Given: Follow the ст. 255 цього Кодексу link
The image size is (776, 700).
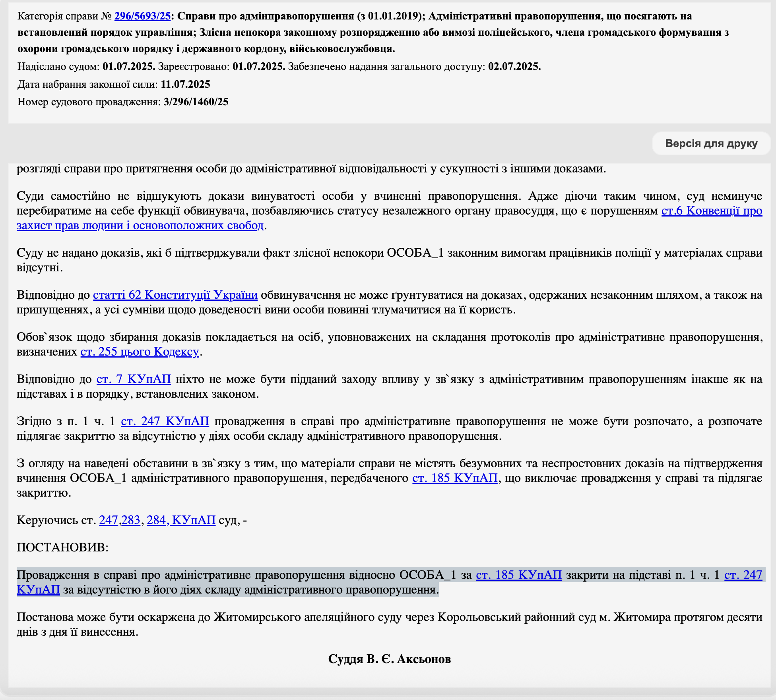Looking at the screenshot, I should pyautogui.click(x=140, y=352).
